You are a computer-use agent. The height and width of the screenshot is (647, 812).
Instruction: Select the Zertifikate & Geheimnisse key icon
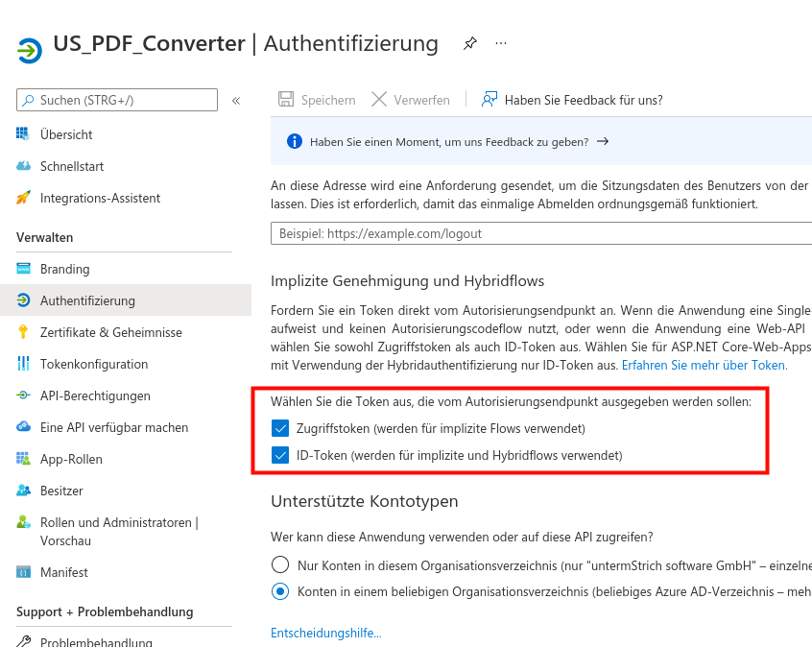click(21, 332)
